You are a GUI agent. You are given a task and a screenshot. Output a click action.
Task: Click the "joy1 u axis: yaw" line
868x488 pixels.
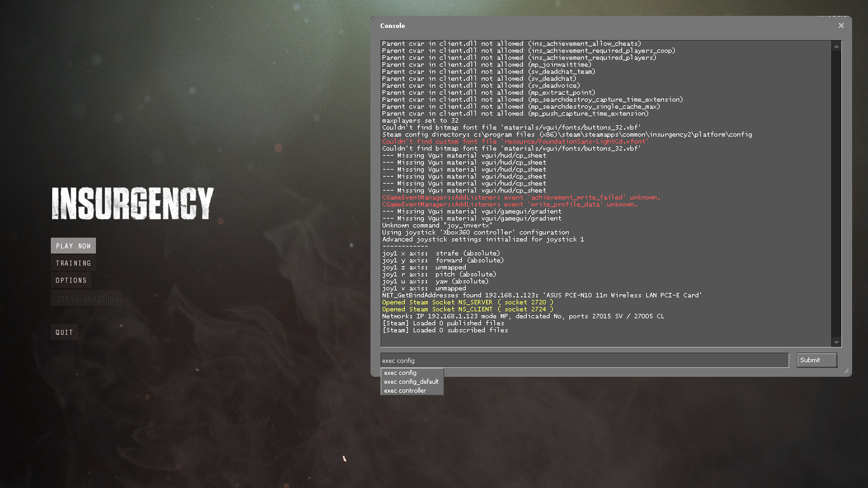pos(435,281)
